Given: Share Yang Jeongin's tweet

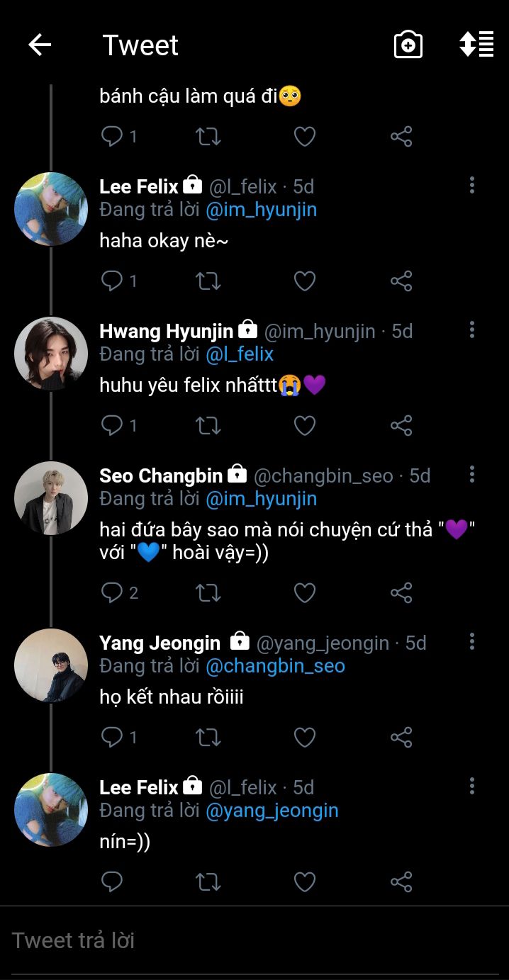Looking at the screenshot, I should pos(401,738).
